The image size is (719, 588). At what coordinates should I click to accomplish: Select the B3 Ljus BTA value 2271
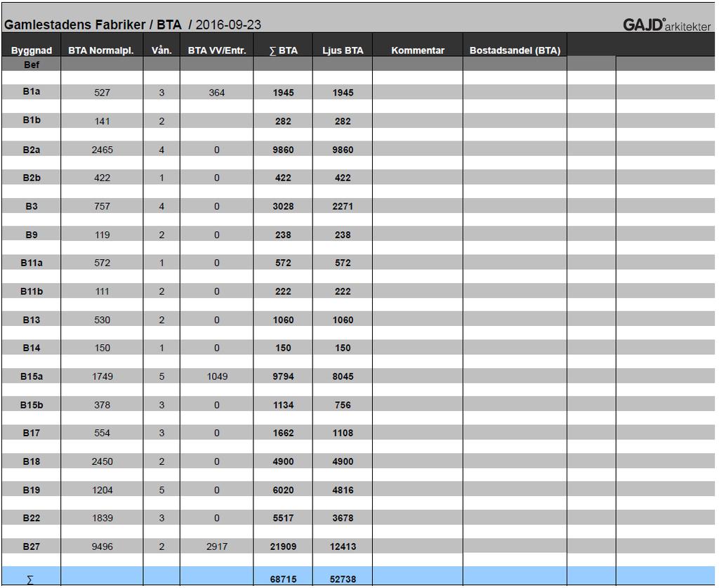pyautogui.click(x=343, y=207)
